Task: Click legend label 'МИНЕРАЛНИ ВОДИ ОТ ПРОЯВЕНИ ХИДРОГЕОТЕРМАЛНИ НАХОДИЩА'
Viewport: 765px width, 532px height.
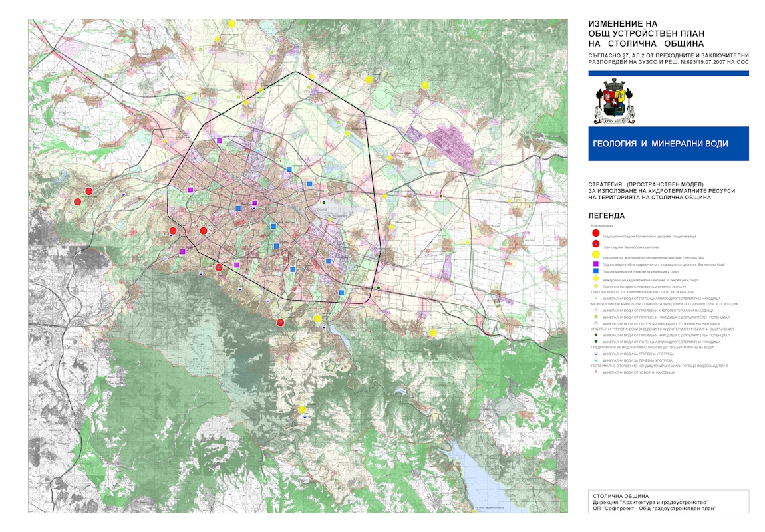Action: click(x=658, y=311)
